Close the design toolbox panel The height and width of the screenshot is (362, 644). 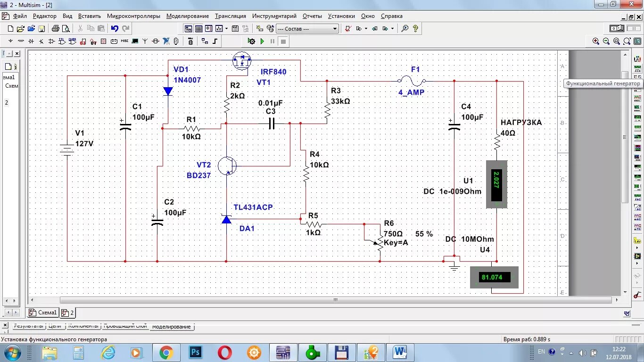17,54
